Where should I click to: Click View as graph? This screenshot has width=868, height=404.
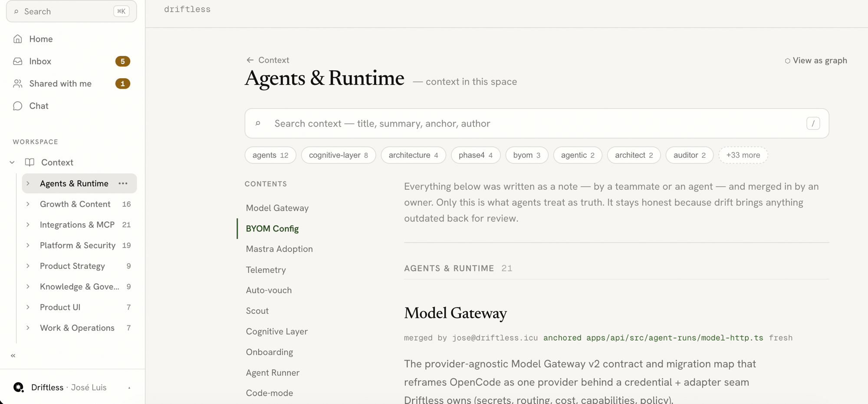click(816, 60)
